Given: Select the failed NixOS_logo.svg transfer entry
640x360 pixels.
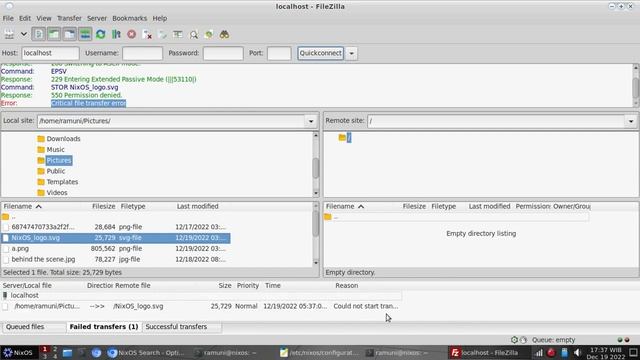Looking at the screenshot, I should (x=201, y=306).
